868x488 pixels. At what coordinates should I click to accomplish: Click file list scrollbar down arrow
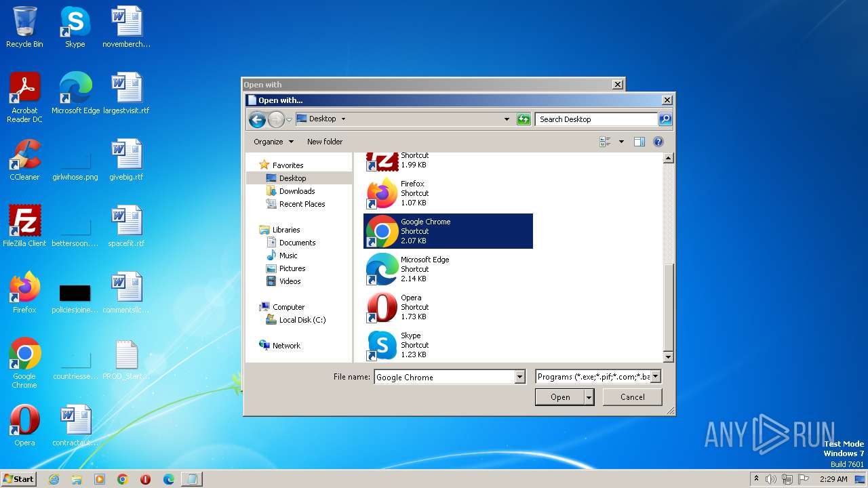tap(668, 357)
